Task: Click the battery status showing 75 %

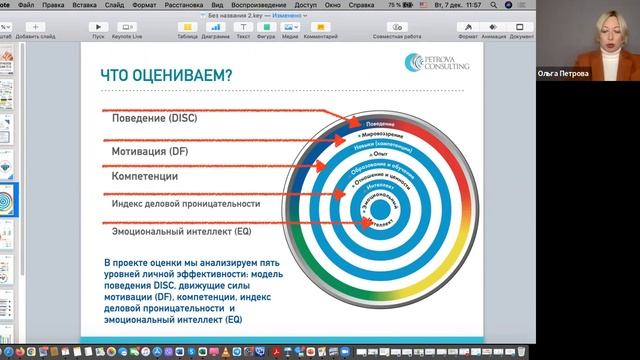Action: (x=400, y=5)
